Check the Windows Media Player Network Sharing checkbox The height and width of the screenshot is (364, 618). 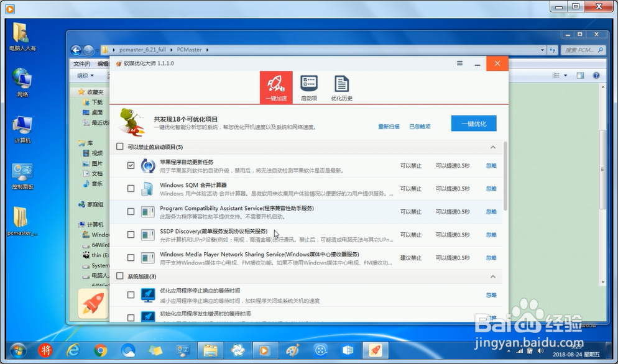click(131, 258)
